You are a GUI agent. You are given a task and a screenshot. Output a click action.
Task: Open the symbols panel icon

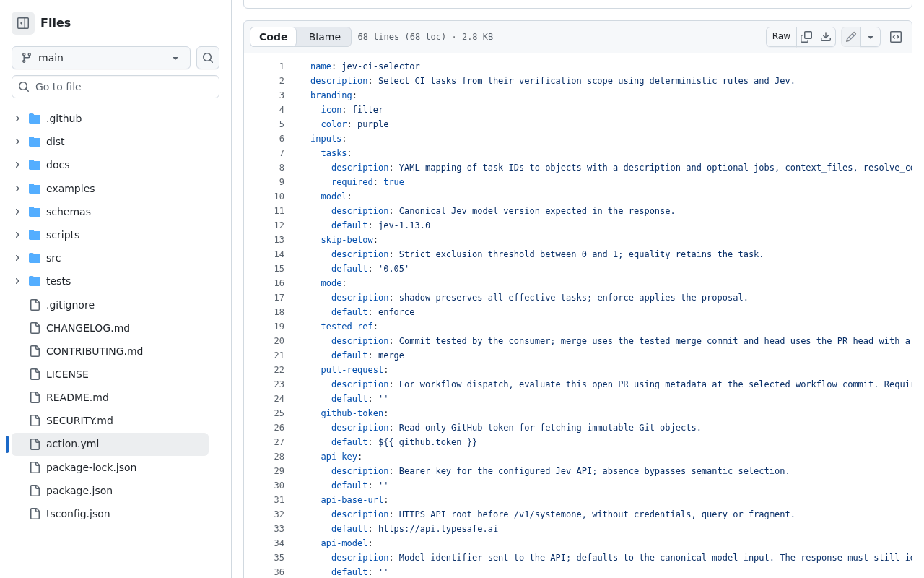[896, 37]
